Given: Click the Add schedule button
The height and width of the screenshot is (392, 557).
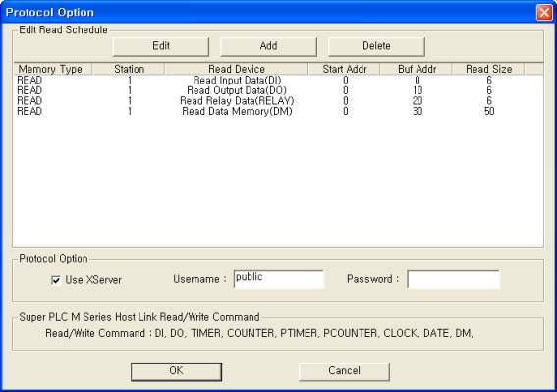Looking at the screenshot, I should 268,46.
